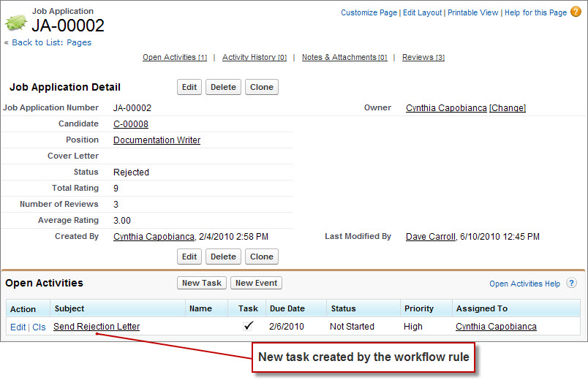Open Help for this Page link
588x391 pixels.
coord(535,12)
